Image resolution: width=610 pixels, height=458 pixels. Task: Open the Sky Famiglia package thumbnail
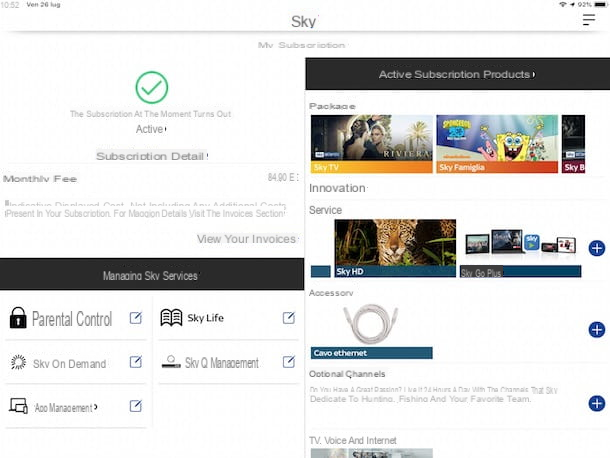tap(497, 144)
